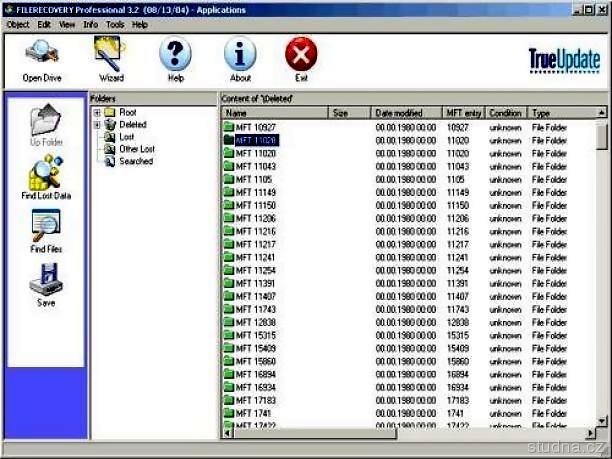Screen dimensions: 612x459
Task: Expand the Root folder tree node
Action: click(97, 113)
